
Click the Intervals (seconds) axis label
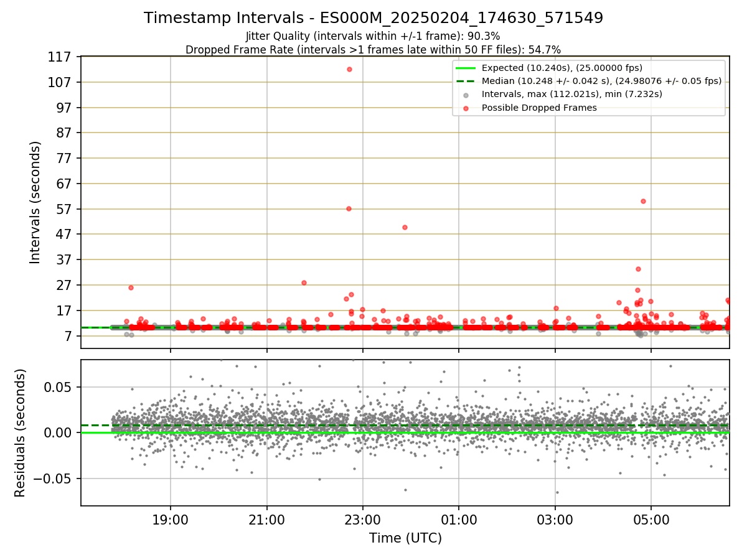click(35, 202)
